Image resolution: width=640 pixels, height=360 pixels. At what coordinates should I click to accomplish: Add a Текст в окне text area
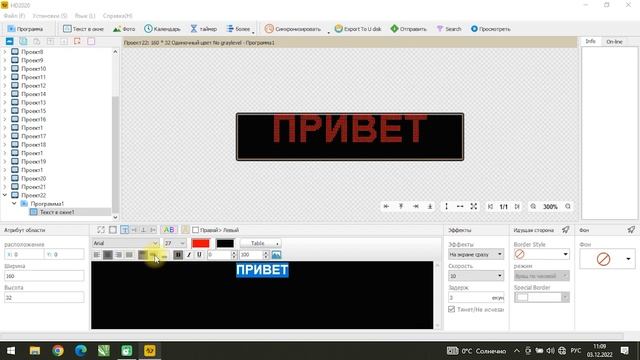(83, 29)
